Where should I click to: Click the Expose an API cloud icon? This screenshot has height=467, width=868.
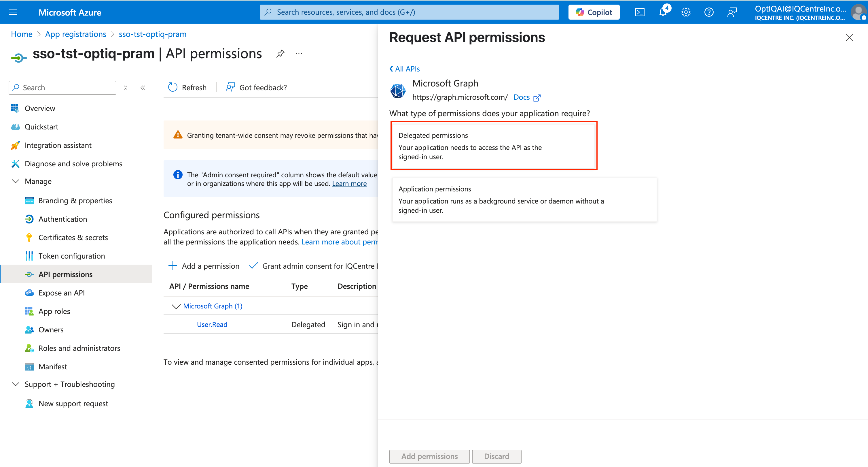click(29, 293)
